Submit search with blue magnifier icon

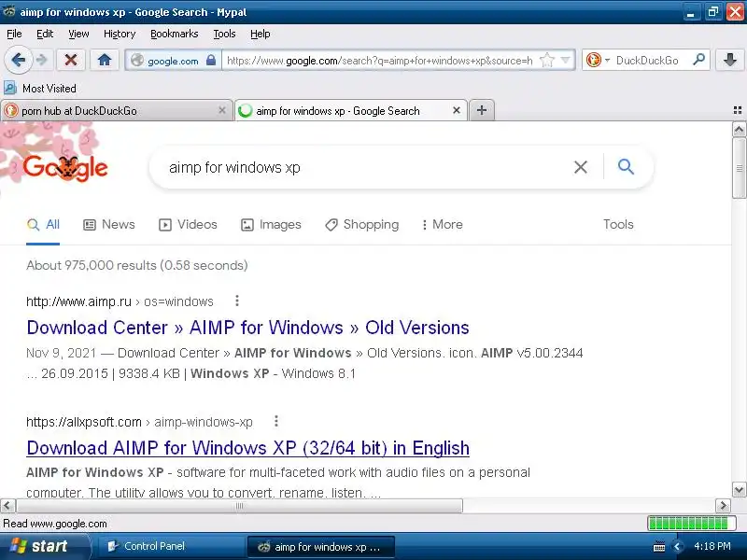(x=626, y=167)
